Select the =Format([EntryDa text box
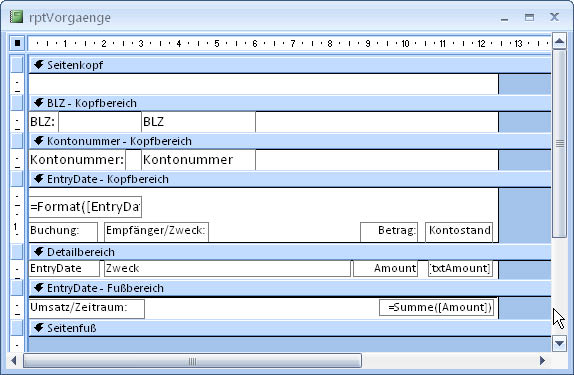This screenshot has width=574, height=375. click(85, 207)
